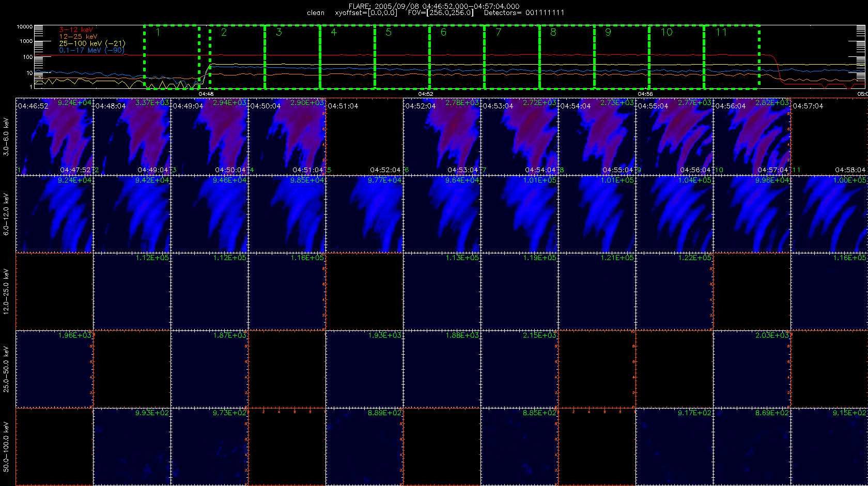Open the 3.0-6.0 keV image with peak 3.37E+03
This screenshot has width=868, height=486.
[132, 136]
